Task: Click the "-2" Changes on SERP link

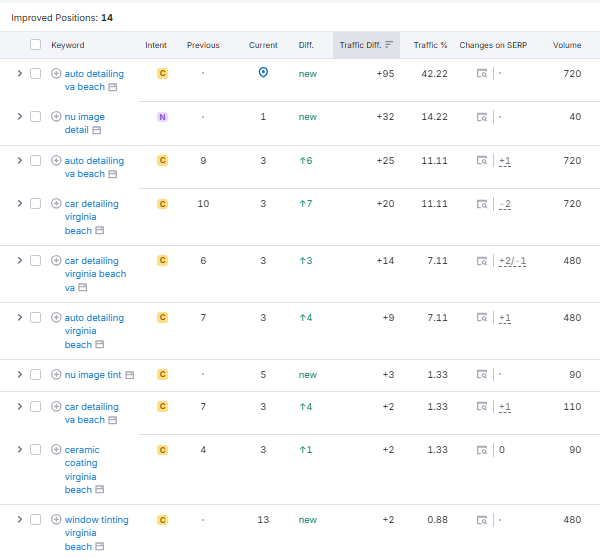Action: [x=505, y=204]
